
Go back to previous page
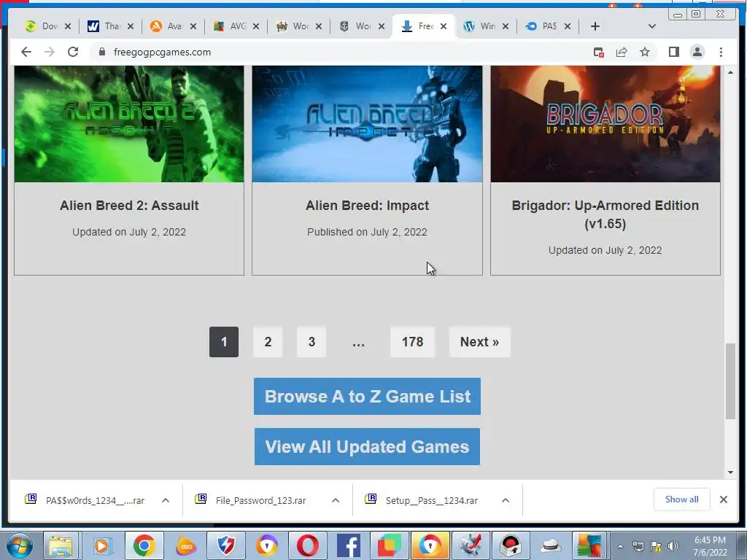pyautogui.click(x=26, y=52)
